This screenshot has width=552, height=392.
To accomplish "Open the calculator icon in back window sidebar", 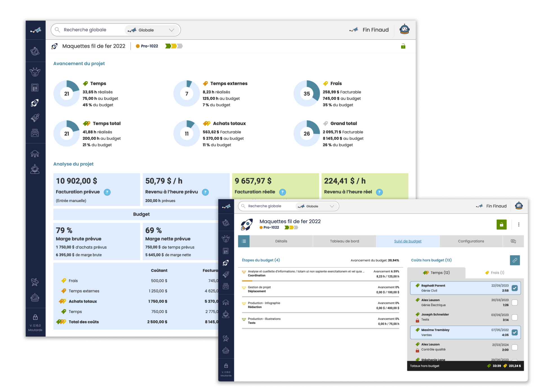I will coord(35,88).
